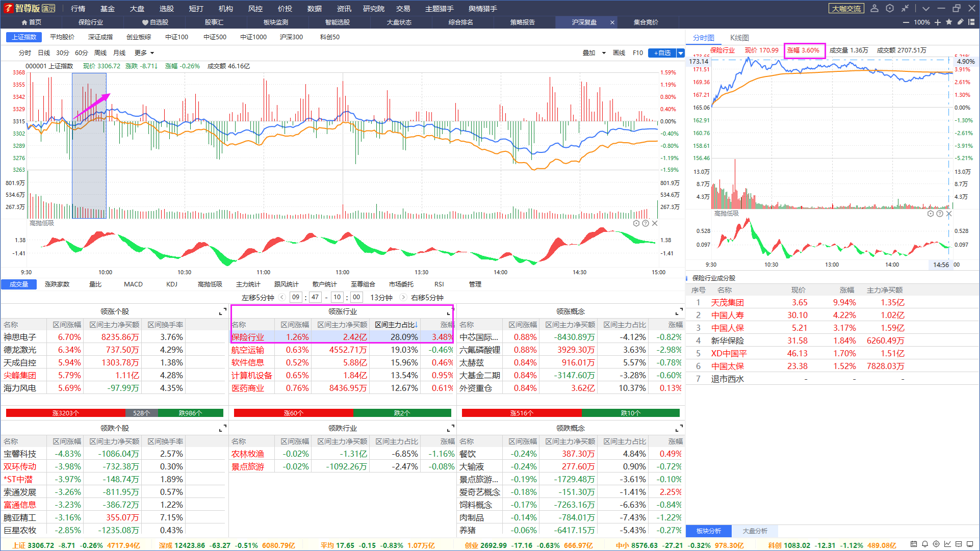Image resolution: width=980 pixels, height=551 pixels.
Task: Open settings icon of main 高抛低吸 indicator
Action: point(636,223)
